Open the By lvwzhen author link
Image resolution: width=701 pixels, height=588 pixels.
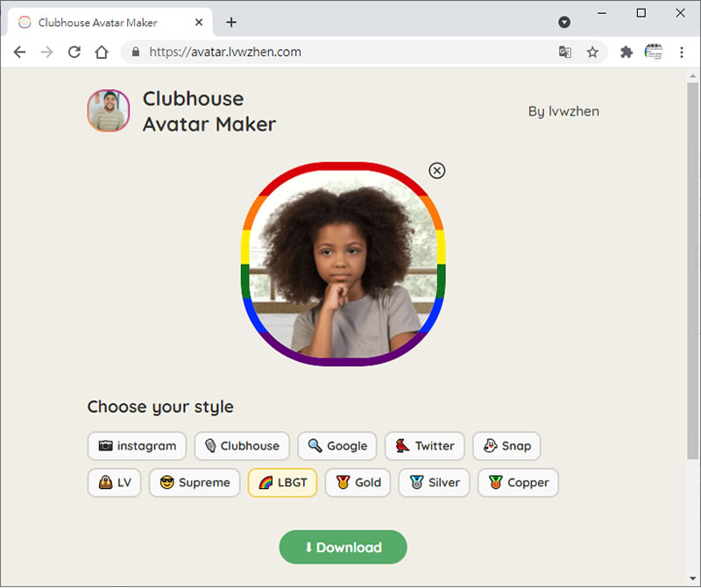pyautogui.click(x=563, y=111)
